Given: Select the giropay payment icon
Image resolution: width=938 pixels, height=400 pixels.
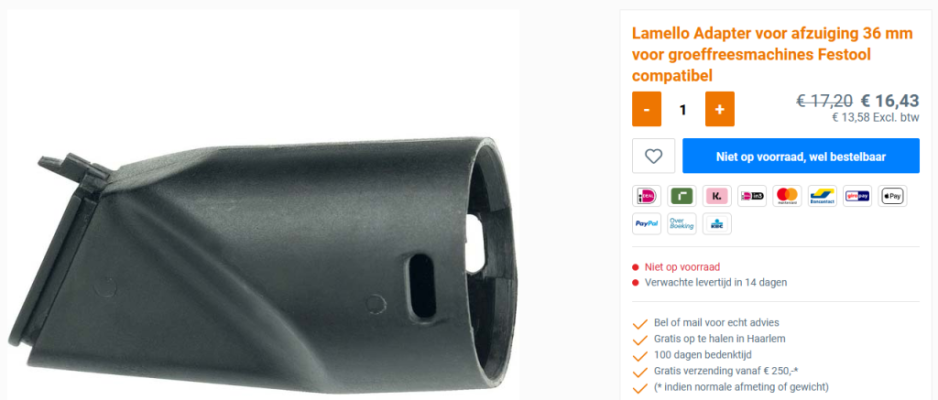Looking at the screenshot, I should [x=857, y=196].
